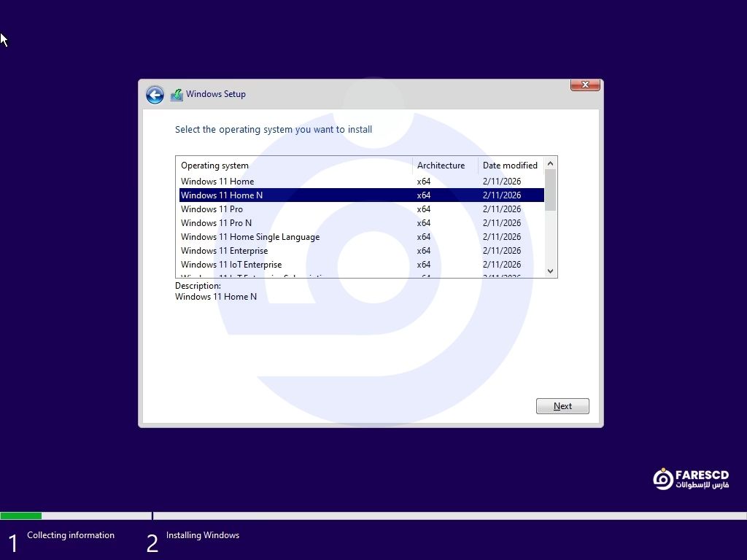Select Windows 11 IoT Enterprise
The image size is (747, 560).
coord(231,265)
